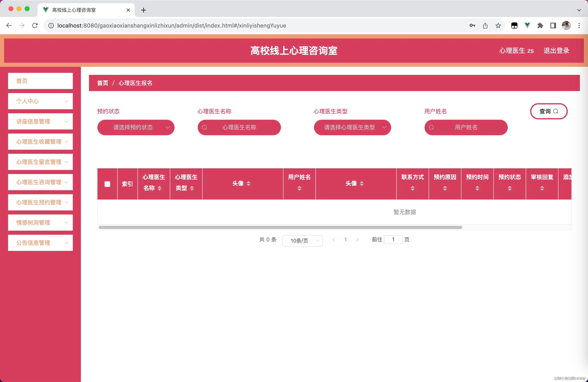Viewport: 588px width, 382px height.
Task: Open the 请选择预约状态 dropdown
Action: [x=136, y=127]
